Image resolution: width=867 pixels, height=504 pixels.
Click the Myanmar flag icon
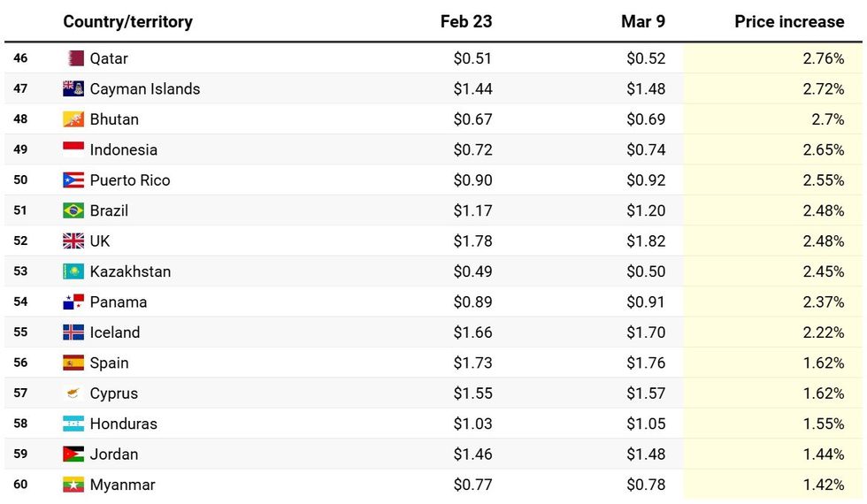coord(73,485)
